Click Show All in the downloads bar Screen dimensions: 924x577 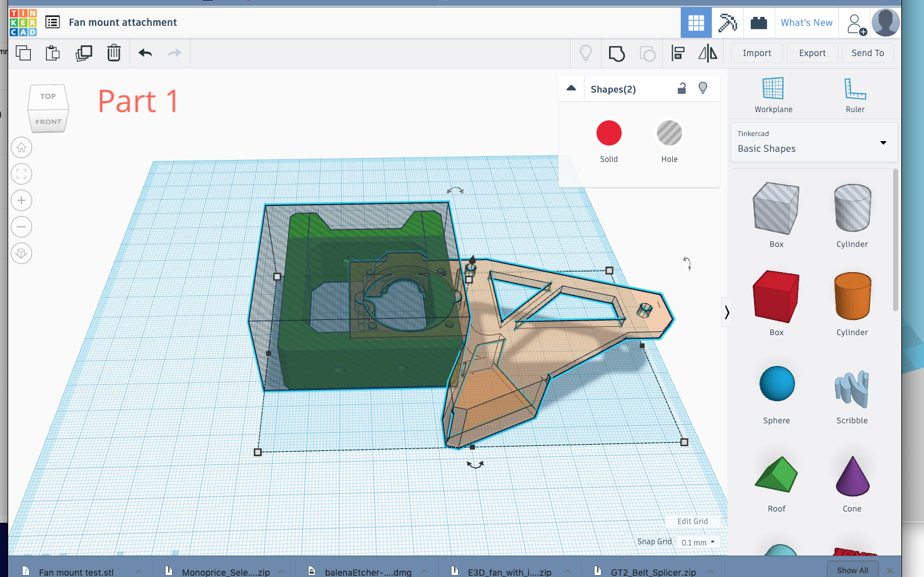coord(852,569)
